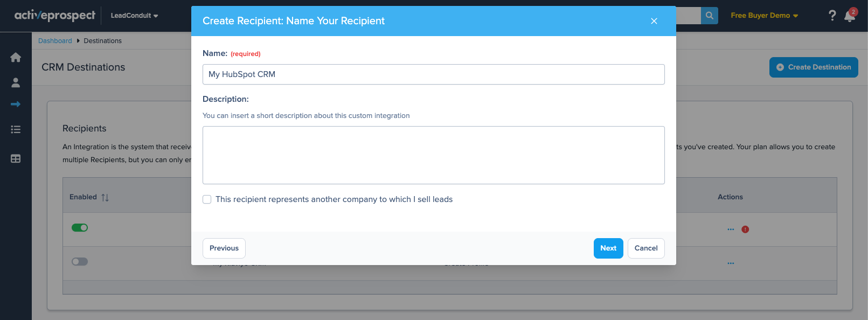Click the table grid sidebar icon
Viewport: 868px width, 320px height.
click(16, 158)
